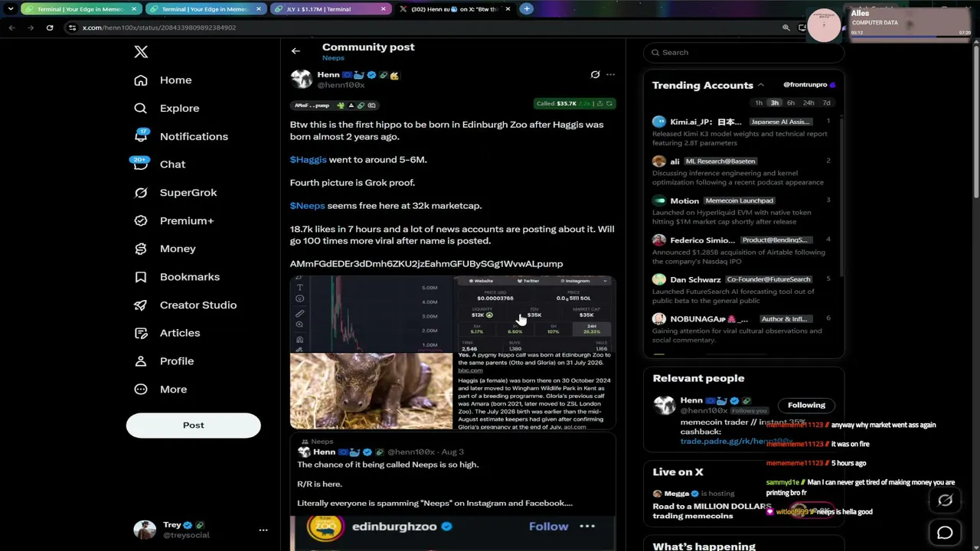
Task: Click the AMmF..pump token chip
Action: (x=334, y=106)
